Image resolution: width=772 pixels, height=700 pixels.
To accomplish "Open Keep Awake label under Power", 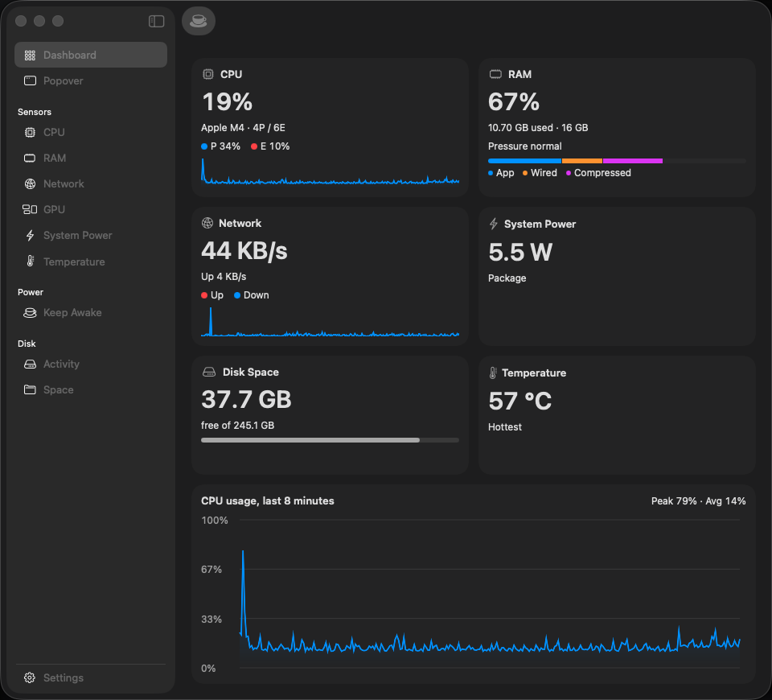I will 72,313.
